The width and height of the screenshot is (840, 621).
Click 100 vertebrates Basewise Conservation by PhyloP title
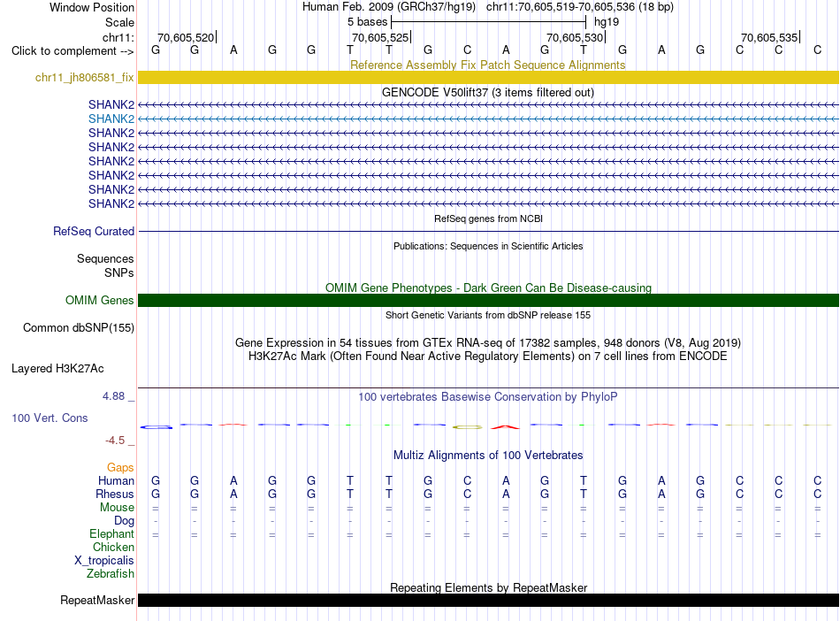point(488,396)
